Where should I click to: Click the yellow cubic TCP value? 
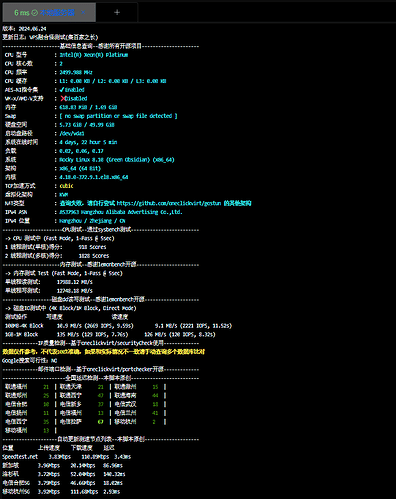(66, 186)
